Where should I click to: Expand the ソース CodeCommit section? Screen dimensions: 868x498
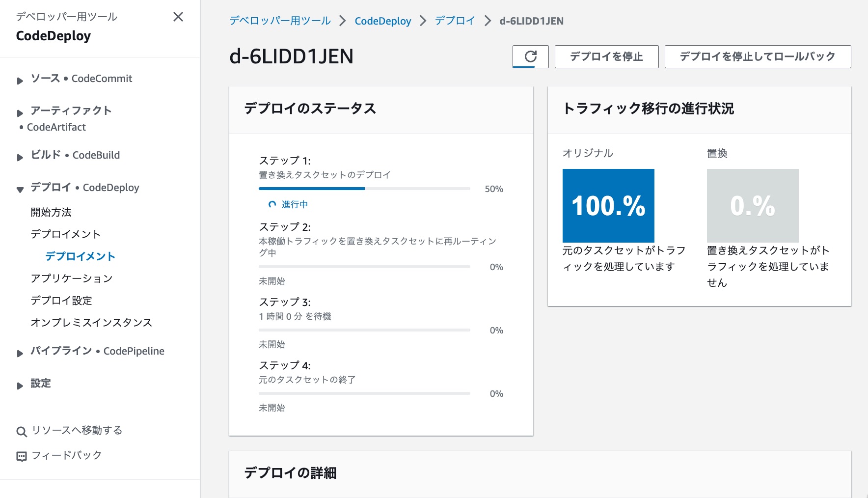[x=20, y=81]
